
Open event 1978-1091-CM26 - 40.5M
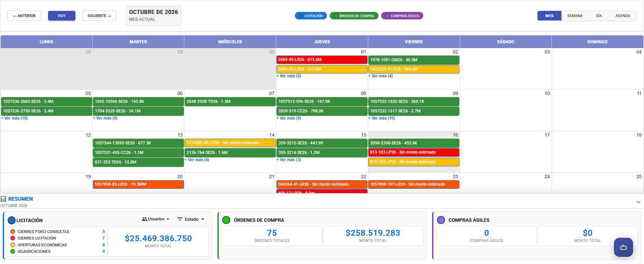coord(414,60)
